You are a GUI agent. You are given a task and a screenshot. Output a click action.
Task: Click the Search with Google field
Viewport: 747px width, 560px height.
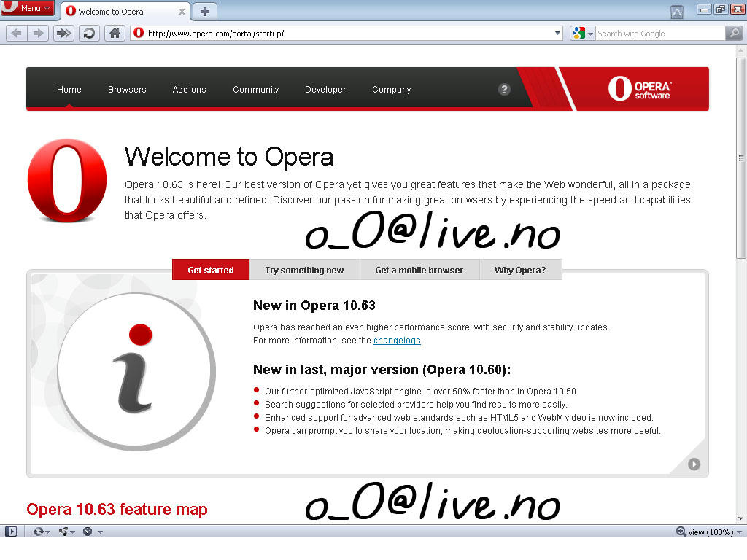click(660, 34)
